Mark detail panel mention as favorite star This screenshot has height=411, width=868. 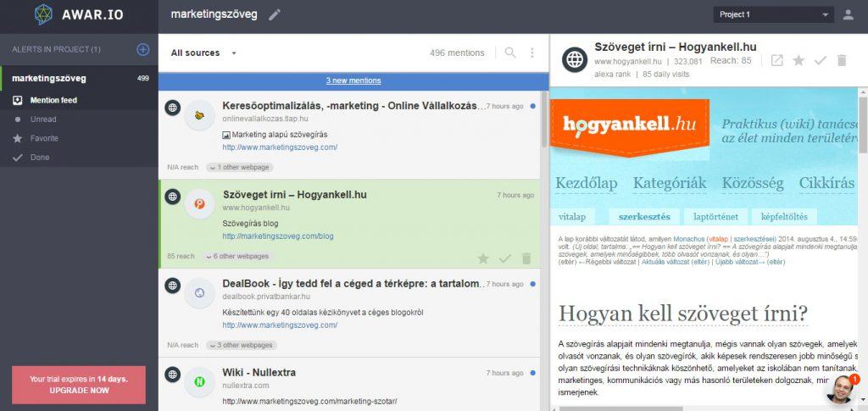click(798, 60)
